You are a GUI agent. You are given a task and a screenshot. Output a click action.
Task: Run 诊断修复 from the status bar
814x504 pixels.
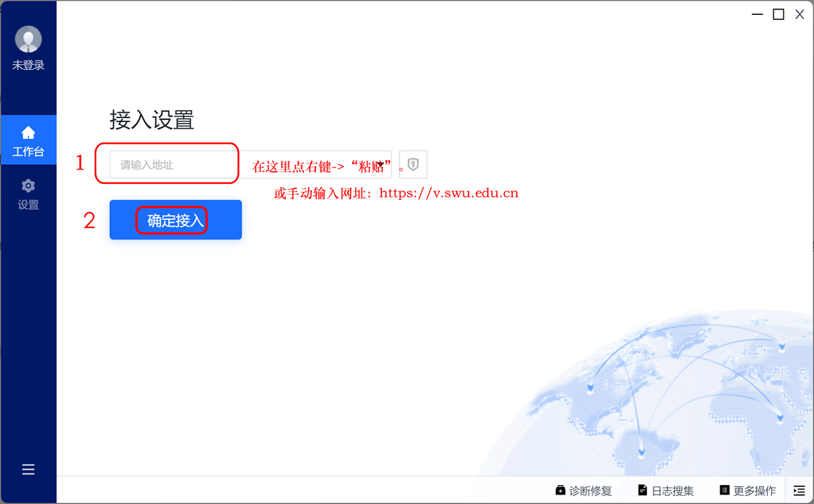point(587,490)
